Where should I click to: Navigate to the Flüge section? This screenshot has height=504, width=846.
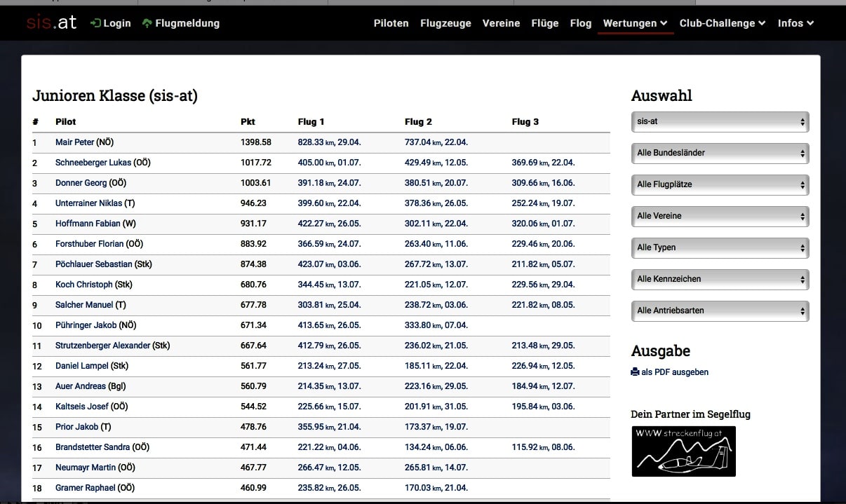[x=544, y=23]
